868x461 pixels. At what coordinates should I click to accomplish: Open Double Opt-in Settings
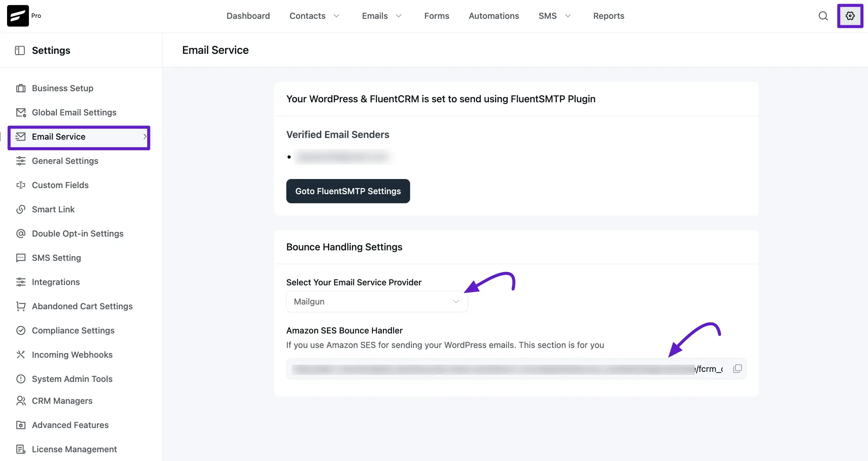coord(78,234)
